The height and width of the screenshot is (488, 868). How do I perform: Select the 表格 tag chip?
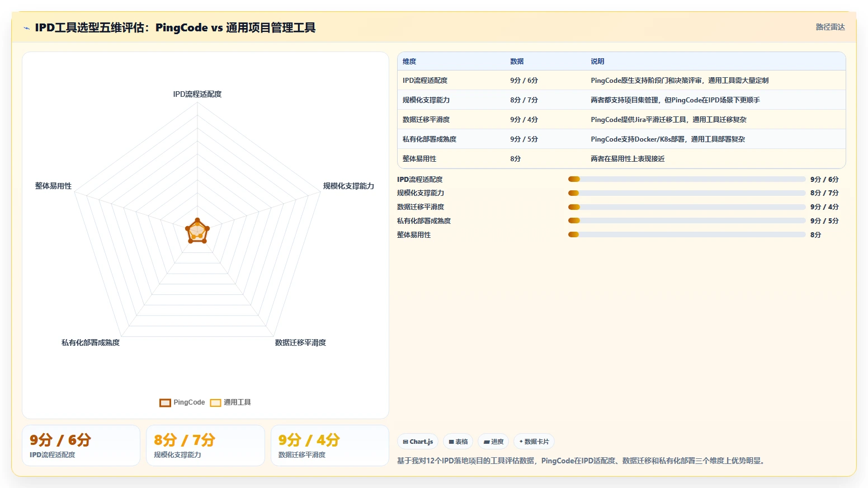458,442
